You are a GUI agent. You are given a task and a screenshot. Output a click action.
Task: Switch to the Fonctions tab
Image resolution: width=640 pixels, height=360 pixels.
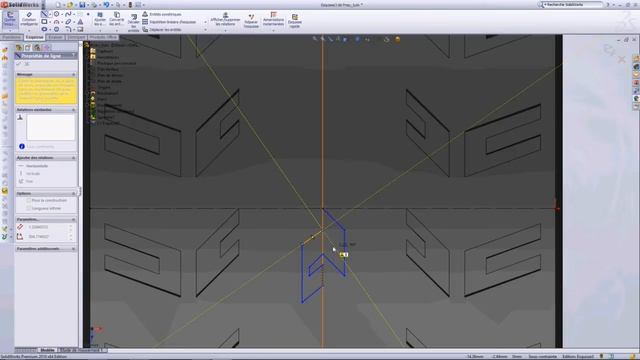(11, 37)
